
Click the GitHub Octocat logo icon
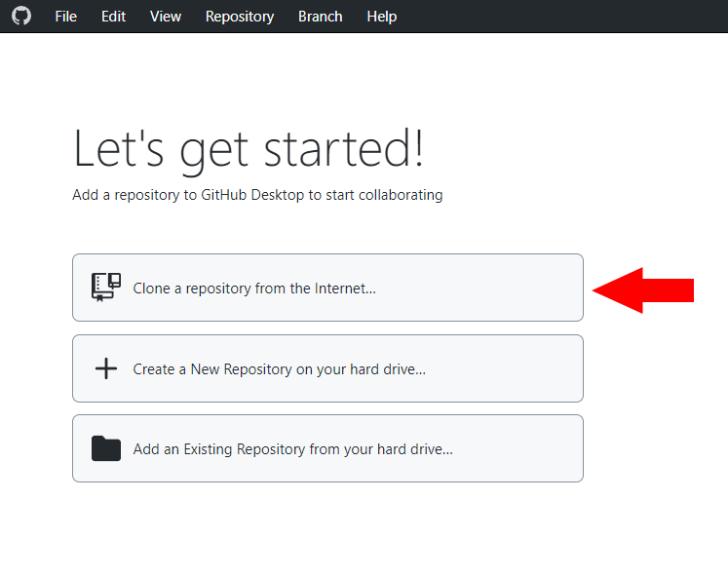click(x=20, y=17)
